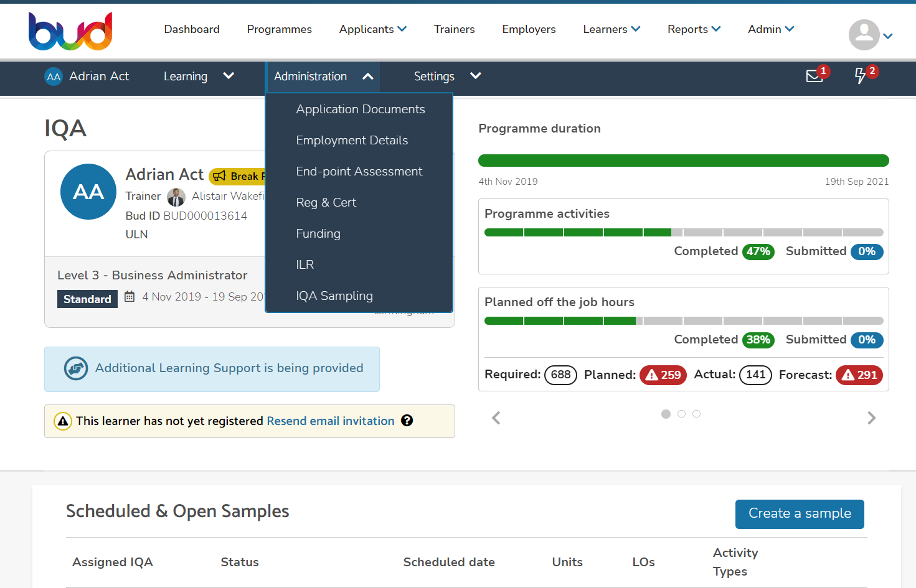
Task: Click the Bud logo
Action: [x=70, y=31]
